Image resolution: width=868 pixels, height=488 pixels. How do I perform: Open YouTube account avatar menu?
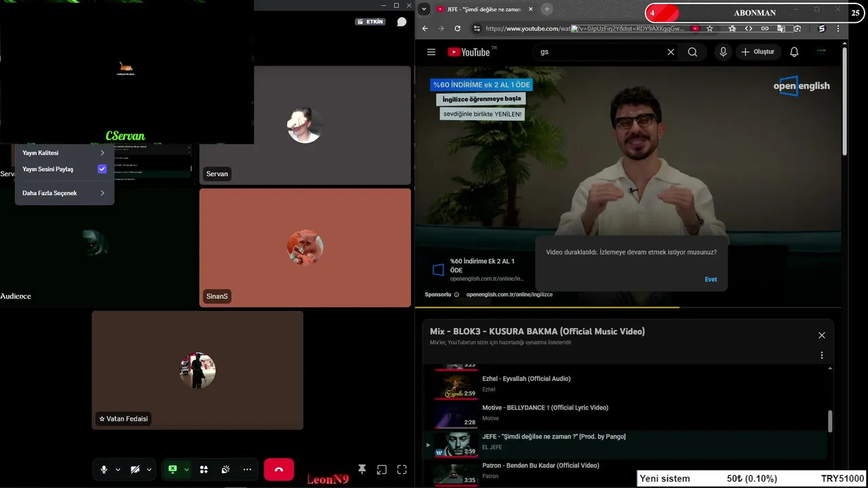pyautogui.click(x=821, y=51)
